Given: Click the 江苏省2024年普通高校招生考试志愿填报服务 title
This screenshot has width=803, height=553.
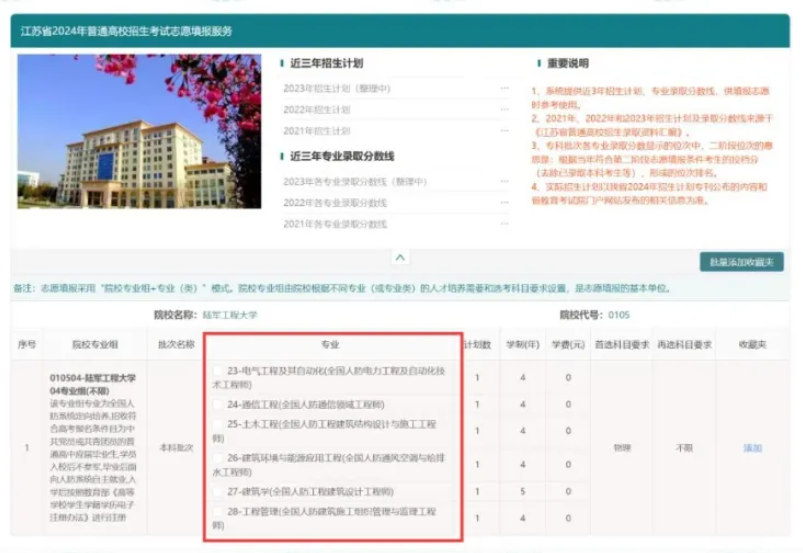Looking at the screenshot, I should click(126, 31).
